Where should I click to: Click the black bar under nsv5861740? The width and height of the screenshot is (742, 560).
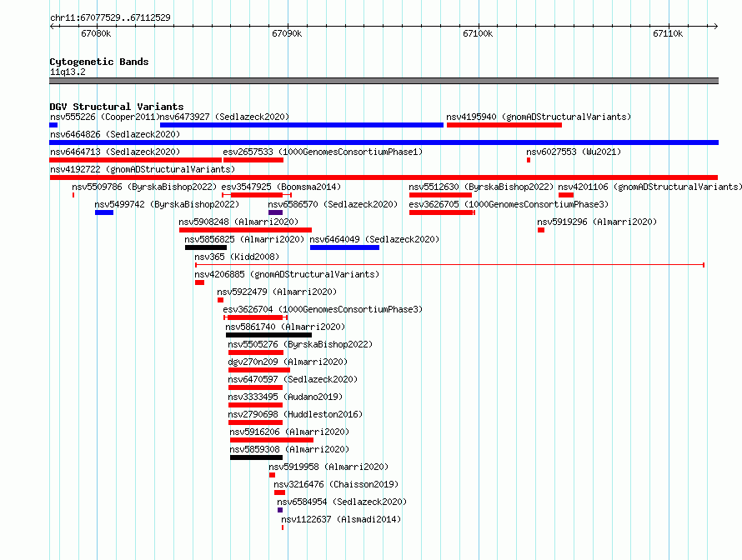coord(268,335)
